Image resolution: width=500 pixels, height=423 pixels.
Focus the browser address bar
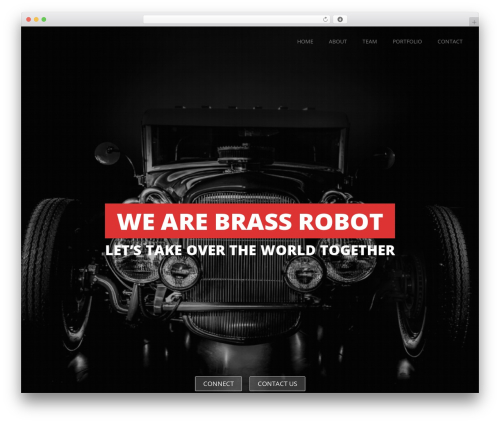(237, 19)
